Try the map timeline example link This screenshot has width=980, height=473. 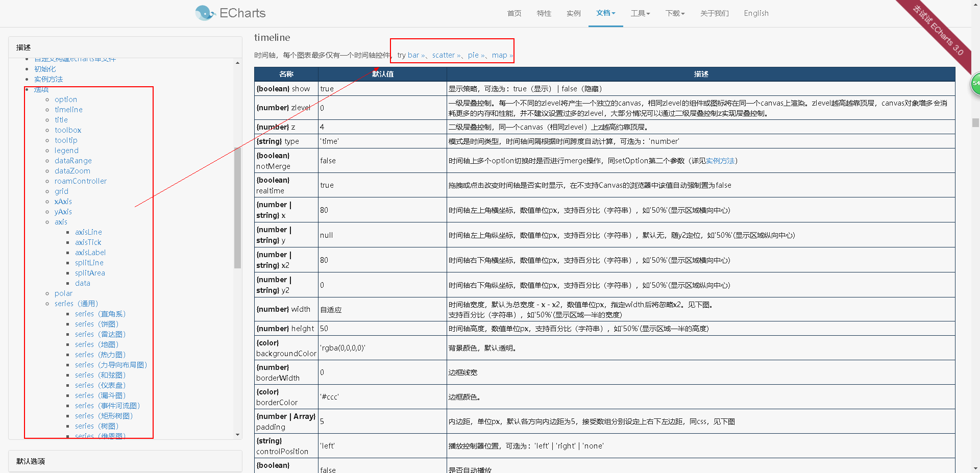(502, 55)
